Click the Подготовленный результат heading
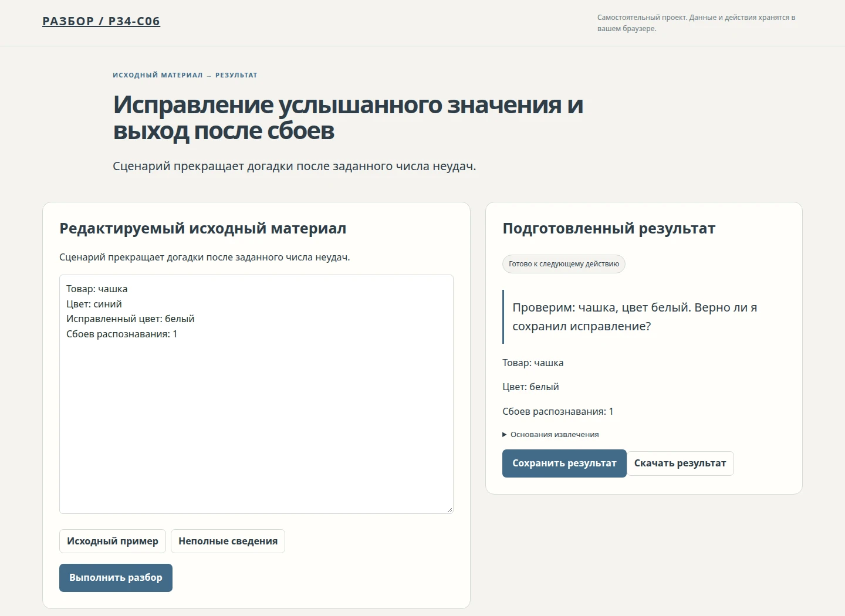Viewport: 845px width, 616px height. coord(609,228)
